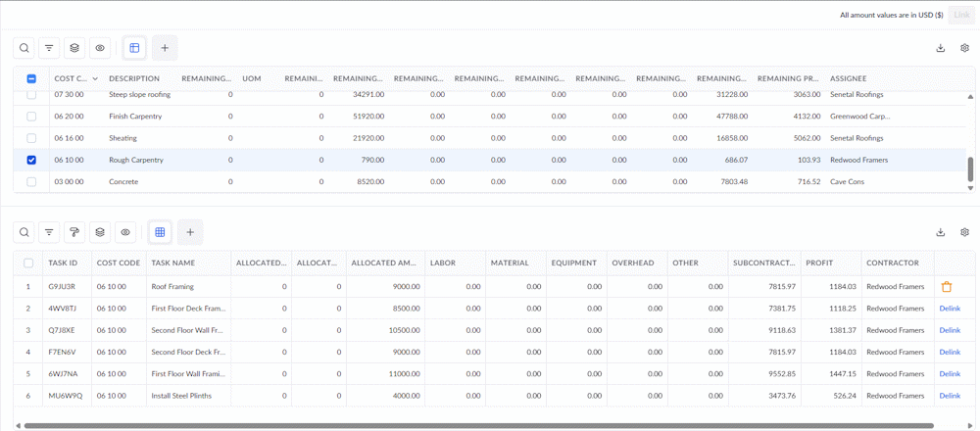Download the upper table data
The width and height of the screenshot is (980, 431).
(940, 48)
